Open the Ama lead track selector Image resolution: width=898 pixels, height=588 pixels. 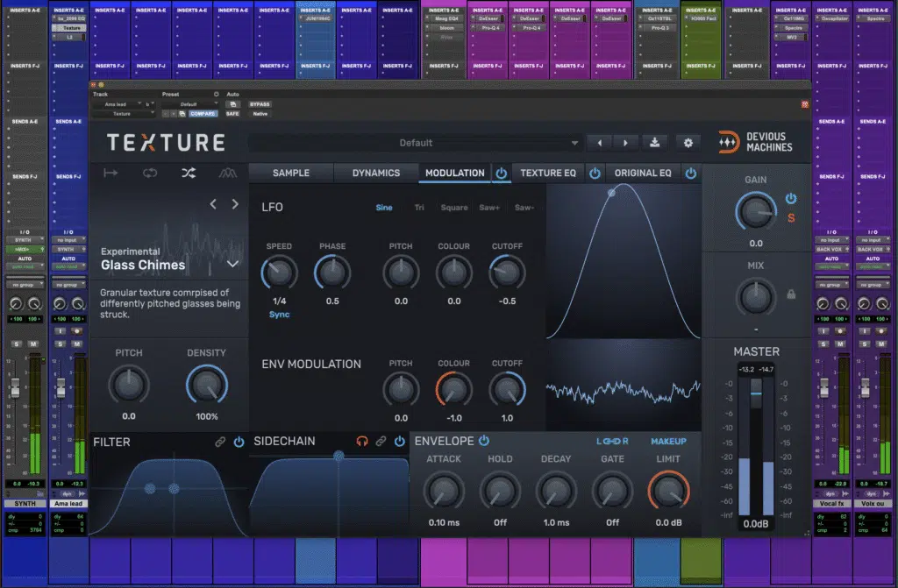(118, 104)
